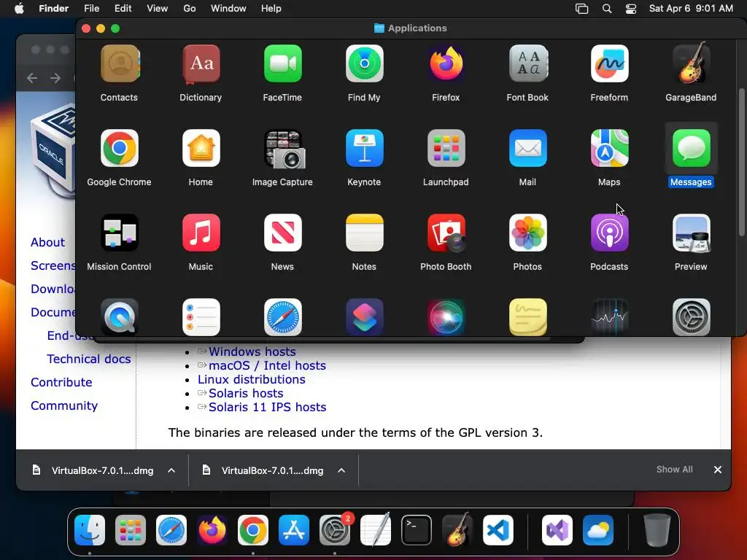The image size is (747, 560).
Task: Follow the Windows hosts download link
Action: pyautogui.click(x=252, y=351)
